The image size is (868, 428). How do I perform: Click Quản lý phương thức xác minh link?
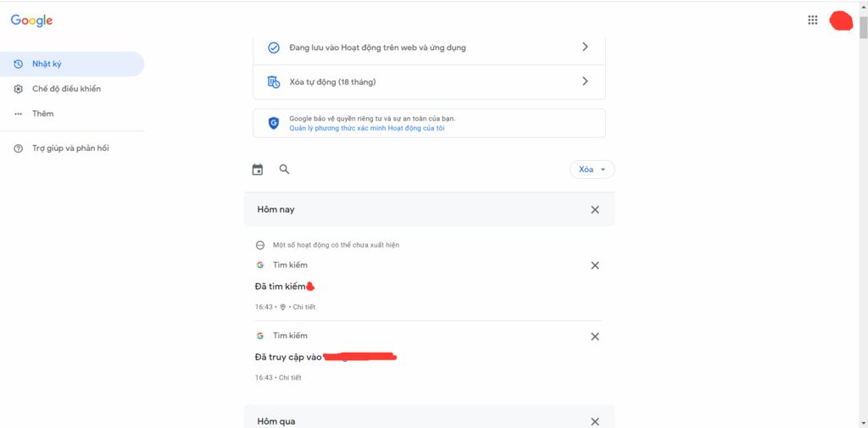click(366, 128)
